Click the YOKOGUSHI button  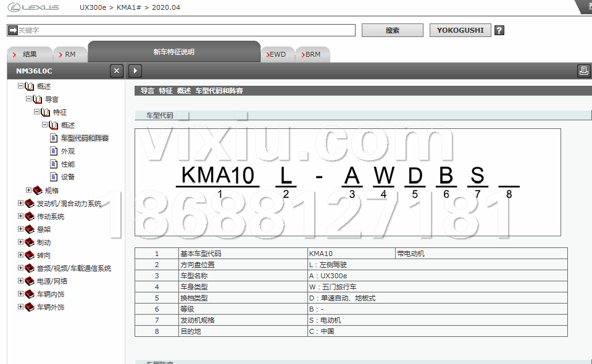click(x=460, y=30)
